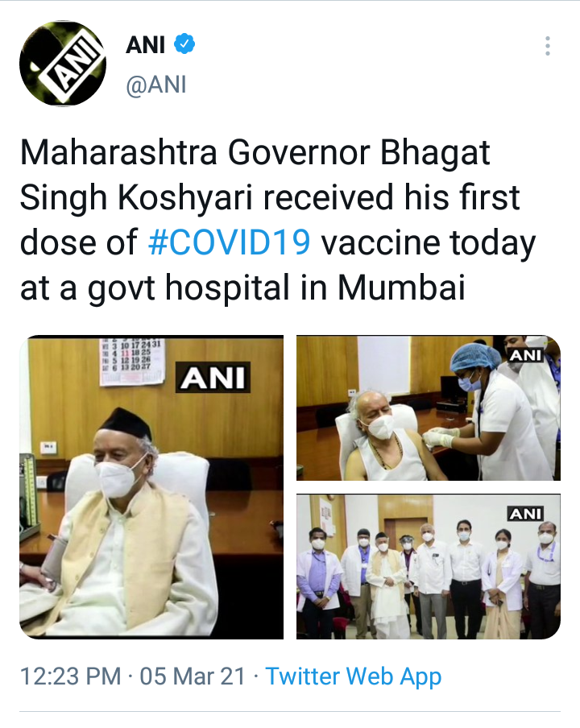
Task: Click ANI watermark on the large left photo
Action: coord(213,377)
